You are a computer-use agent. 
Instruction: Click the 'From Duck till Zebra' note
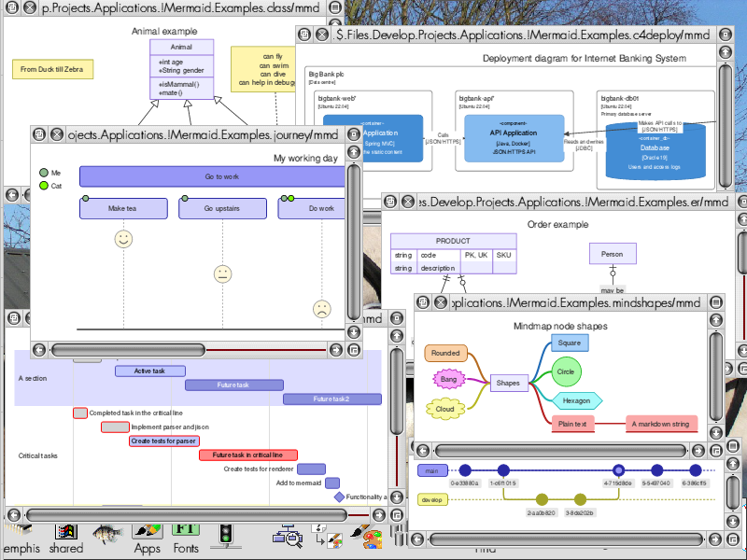click(52, 69)
